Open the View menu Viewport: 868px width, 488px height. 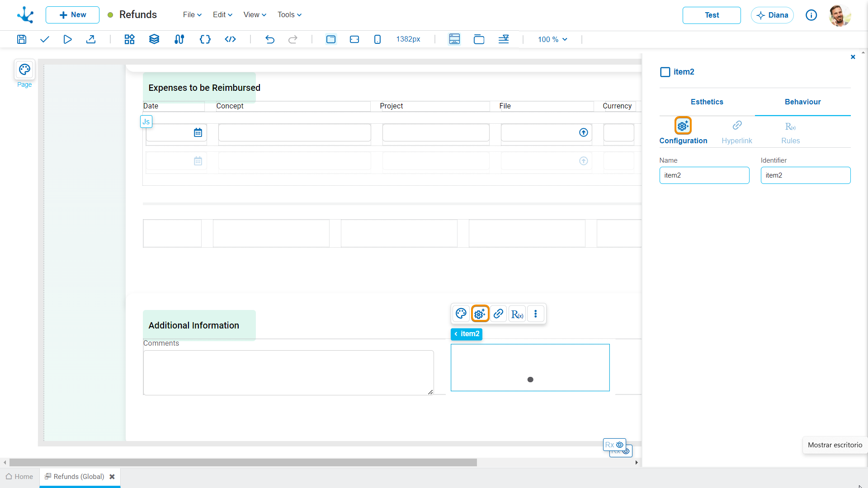point(255,15)
